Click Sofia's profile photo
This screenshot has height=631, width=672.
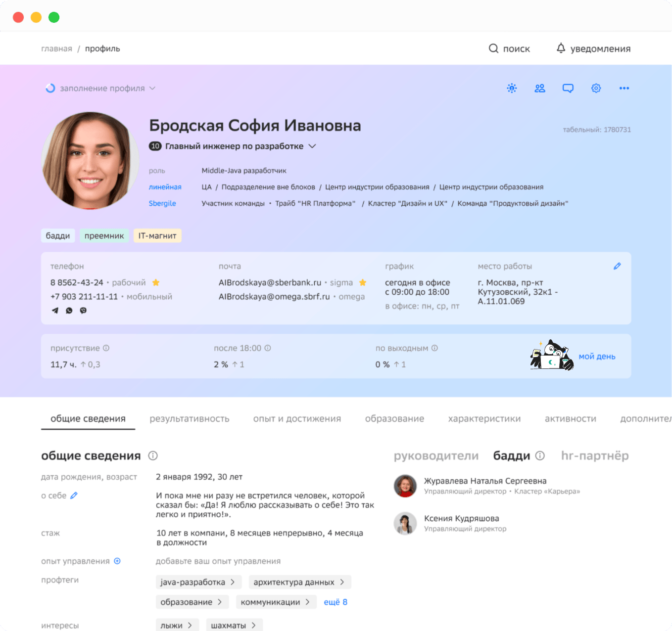[90, 160]
